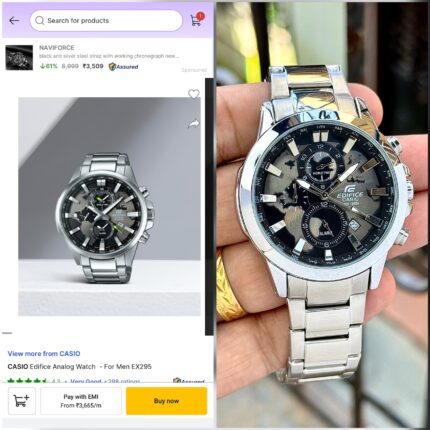
Task: Click inside Search for products field
Action: click(x=106, y=21)
